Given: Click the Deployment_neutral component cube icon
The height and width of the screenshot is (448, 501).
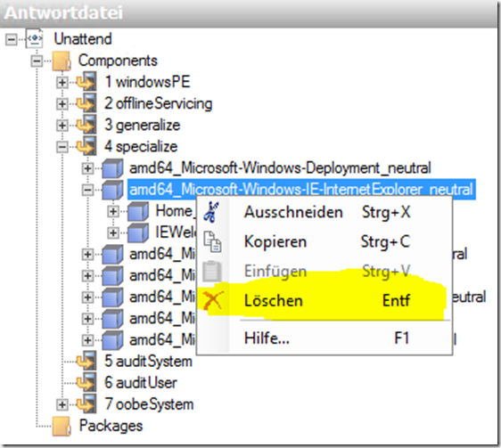Looking at the screenshot, I should [112, 168].
